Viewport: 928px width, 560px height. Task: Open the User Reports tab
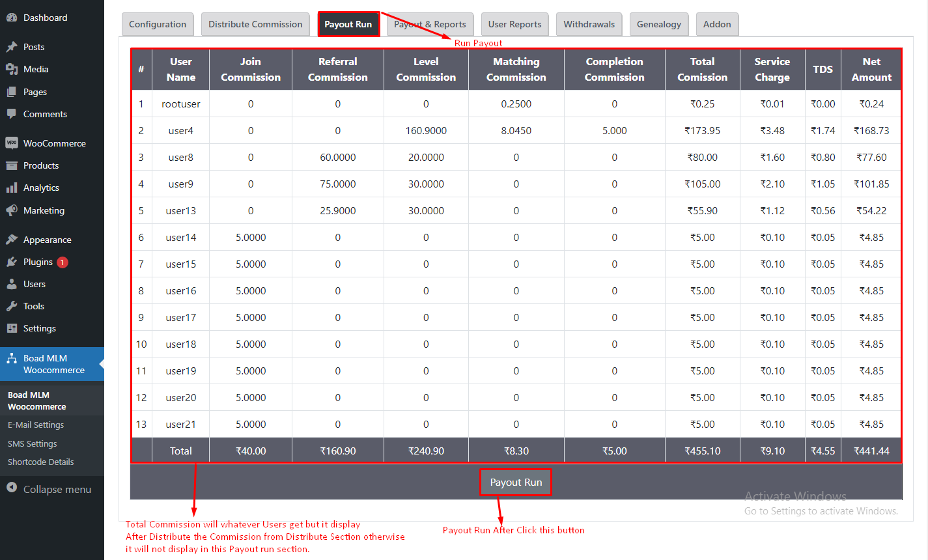tap(514, 24)
